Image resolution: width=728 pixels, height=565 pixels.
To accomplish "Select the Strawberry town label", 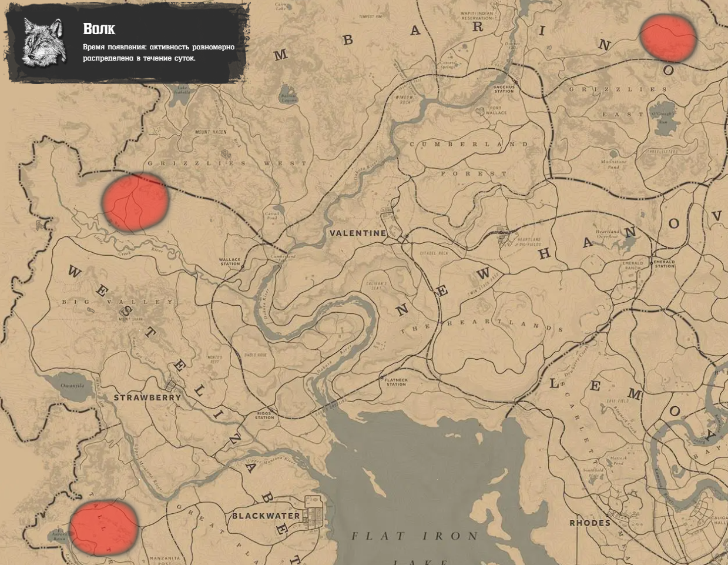I will point(147,398).
